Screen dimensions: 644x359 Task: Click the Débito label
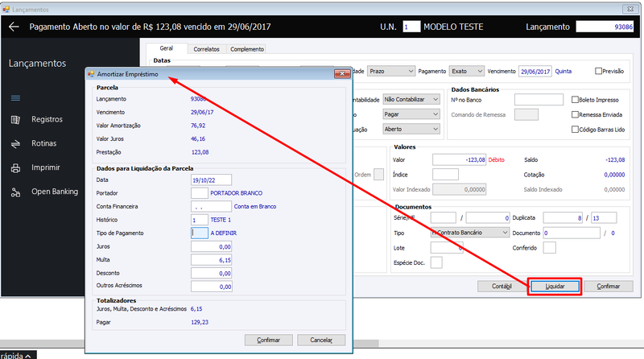[x=496, y=160]
